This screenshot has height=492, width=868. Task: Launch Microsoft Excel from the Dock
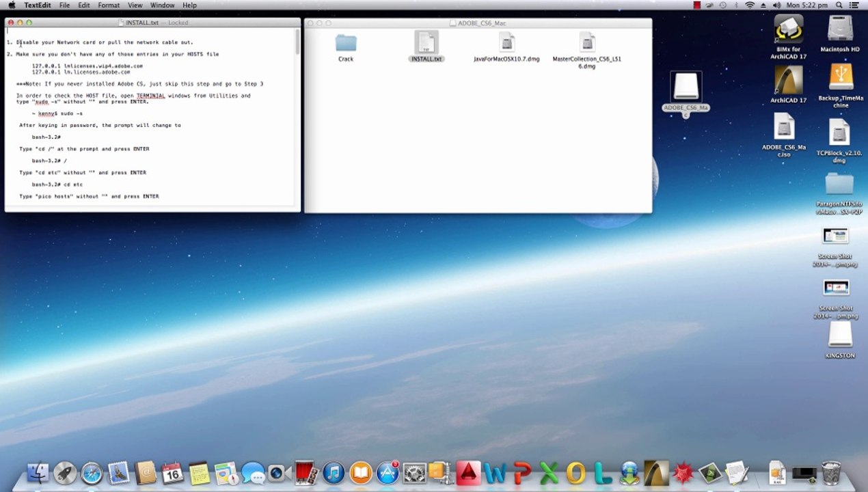point(549,473)
